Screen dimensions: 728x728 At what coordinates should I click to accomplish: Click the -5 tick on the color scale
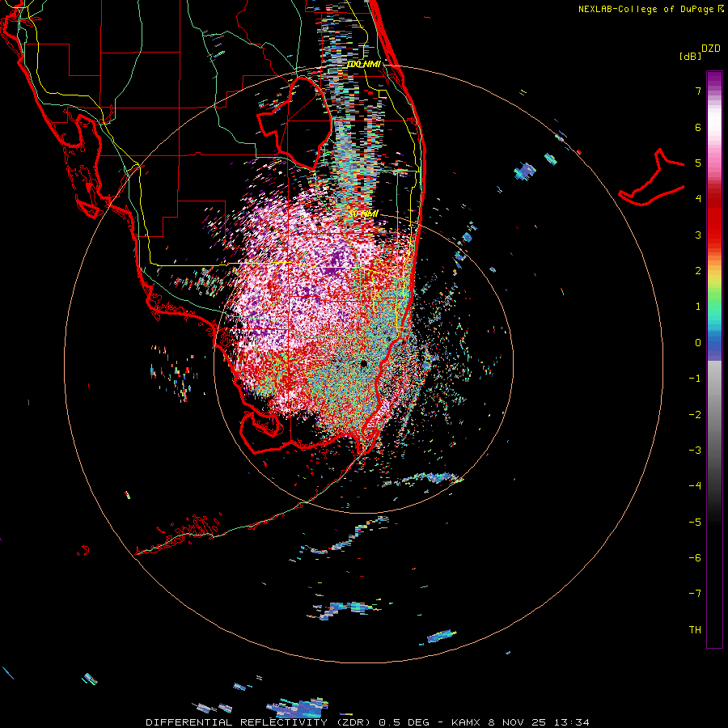pos(695,522)
